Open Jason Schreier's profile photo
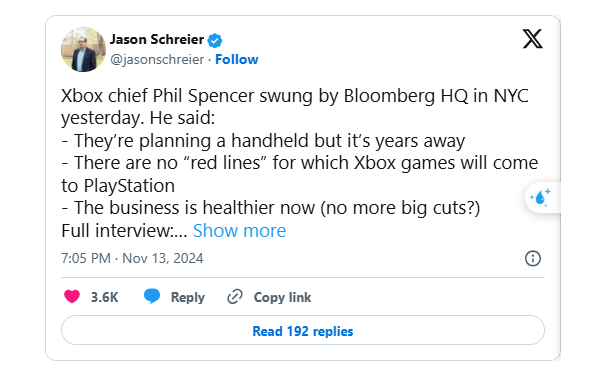This screenshot has height=377, width=601. point(83,49)
